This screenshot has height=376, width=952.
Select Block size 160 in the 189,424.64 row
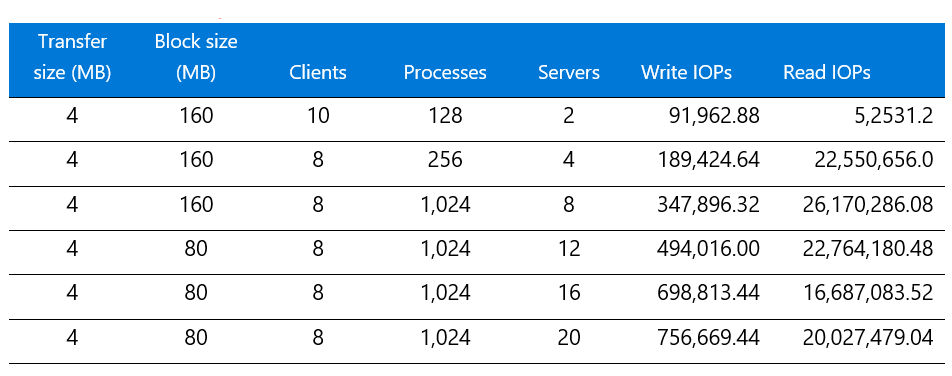(x=196, y=160)
